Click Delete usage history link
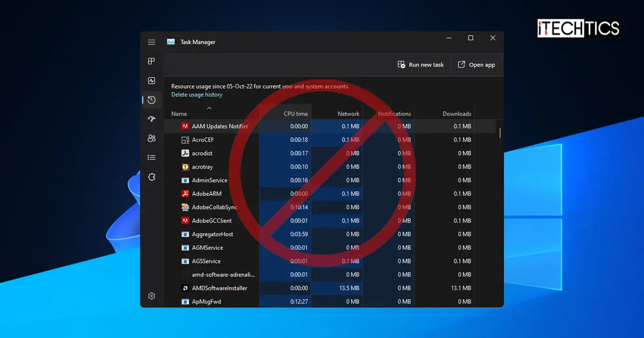644x338 pixels. pos(197,94)
